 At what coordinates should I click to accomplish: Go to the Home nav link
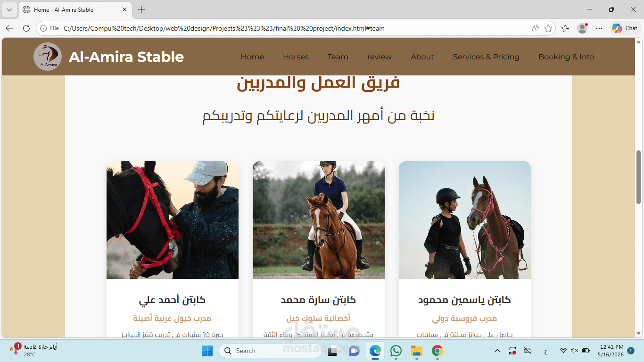click(252, 57)
